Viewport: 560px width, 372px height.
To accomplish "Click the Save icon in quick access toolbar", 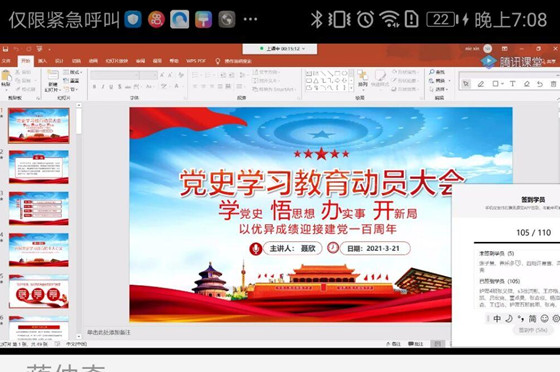I will pyautogui.click(x=5, y=49).
